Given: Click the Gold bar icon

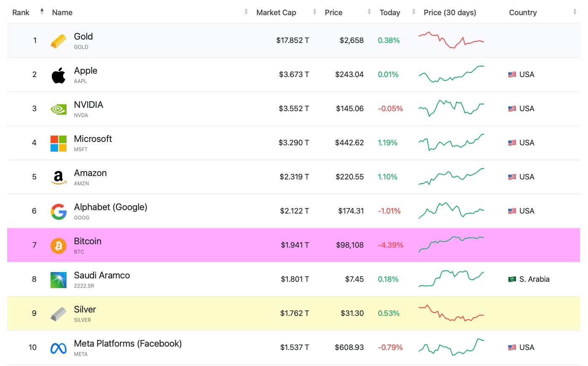Looking at the screenshot, I should 59,41.
